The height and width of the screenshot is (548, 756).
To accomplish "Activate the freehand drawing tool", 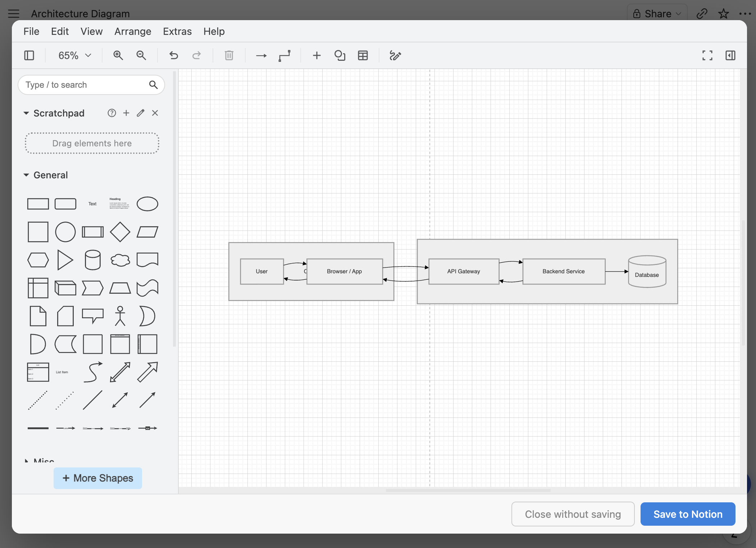I will coord(395,55).
